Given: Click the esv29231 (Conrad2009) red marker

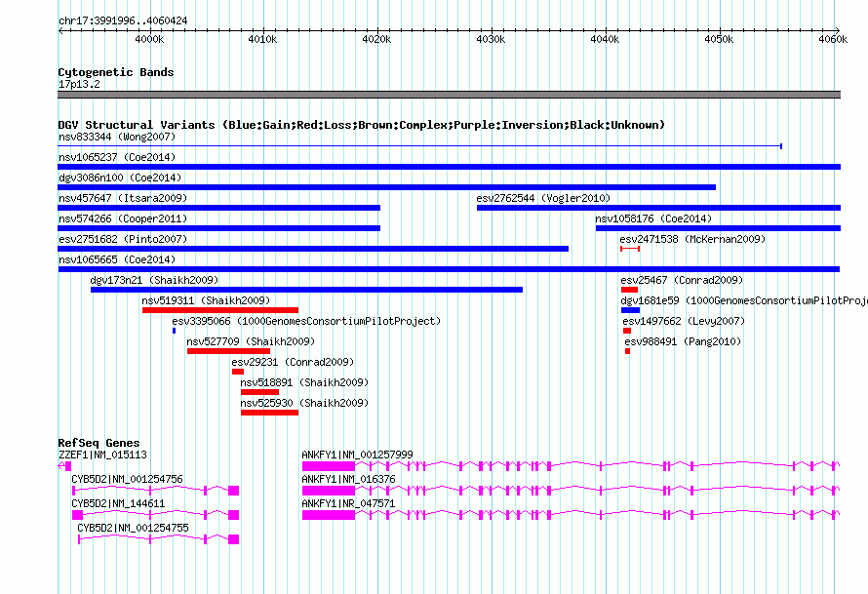Looking at the screenshot, I should point(238,372).
